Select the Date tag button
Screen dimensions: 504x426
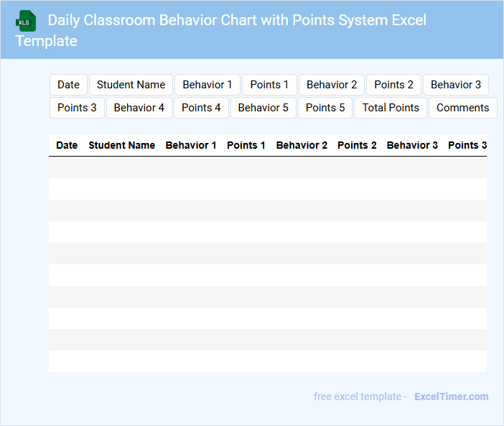pos(68,85)
